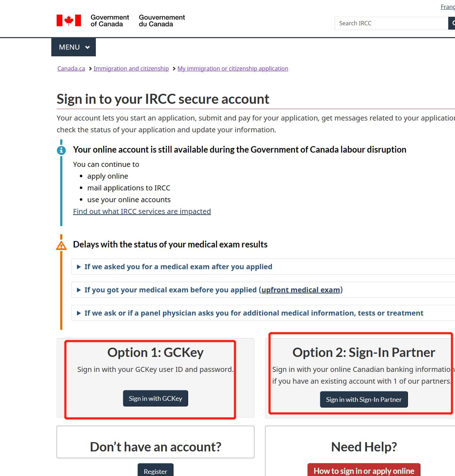Screen dimensions: 455x476
Task: Open How to sign in or apply online
Action: coord(364,471)
